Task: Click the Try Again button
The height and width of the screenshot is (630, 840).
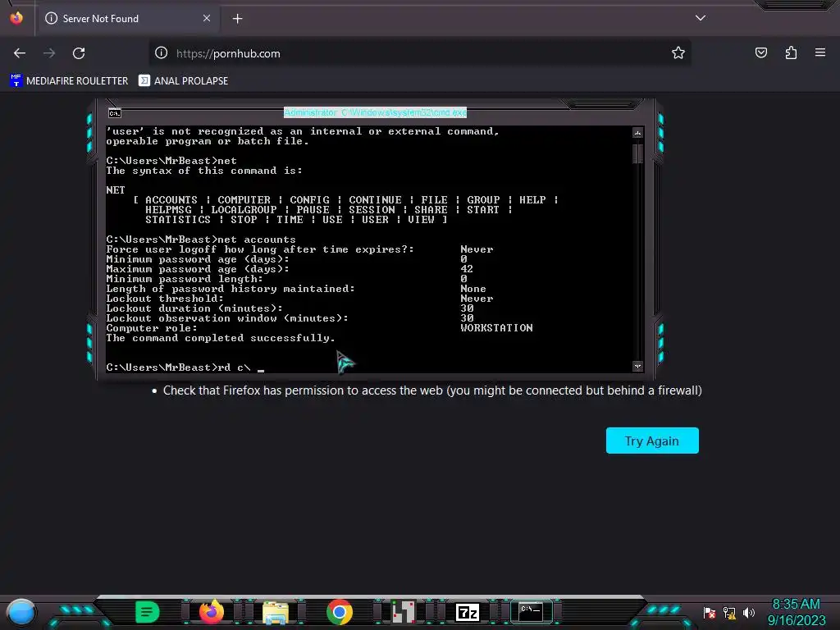Action: (x=652, y=441)
